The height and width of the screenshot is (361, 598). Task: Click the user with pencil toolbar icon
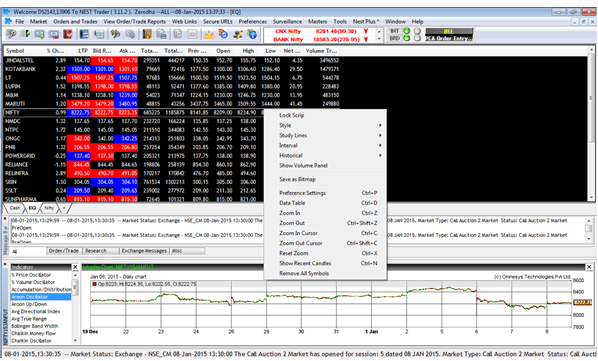click(238, 34)
